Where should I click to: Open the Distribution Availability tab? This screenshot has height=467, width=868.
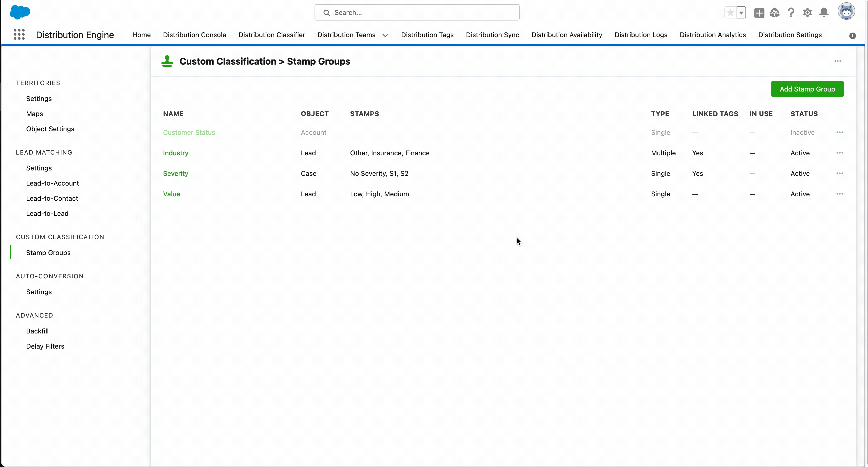click(x=567, y=35)
